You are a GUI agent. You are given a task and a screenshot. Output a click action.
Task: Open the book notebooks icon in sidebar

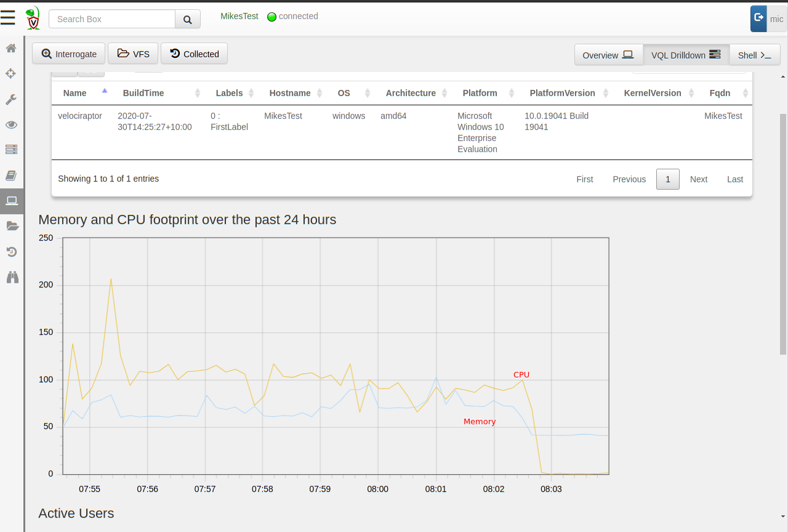coord(11,175)
